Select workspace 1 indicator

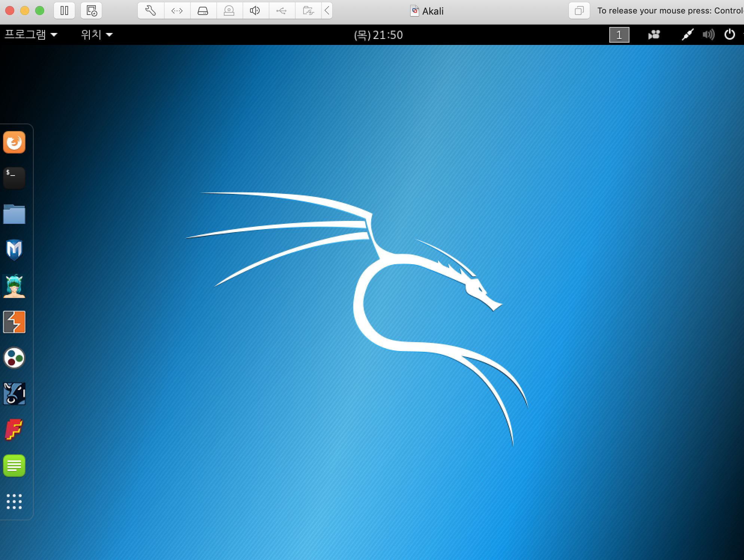[x=619, y=35]
